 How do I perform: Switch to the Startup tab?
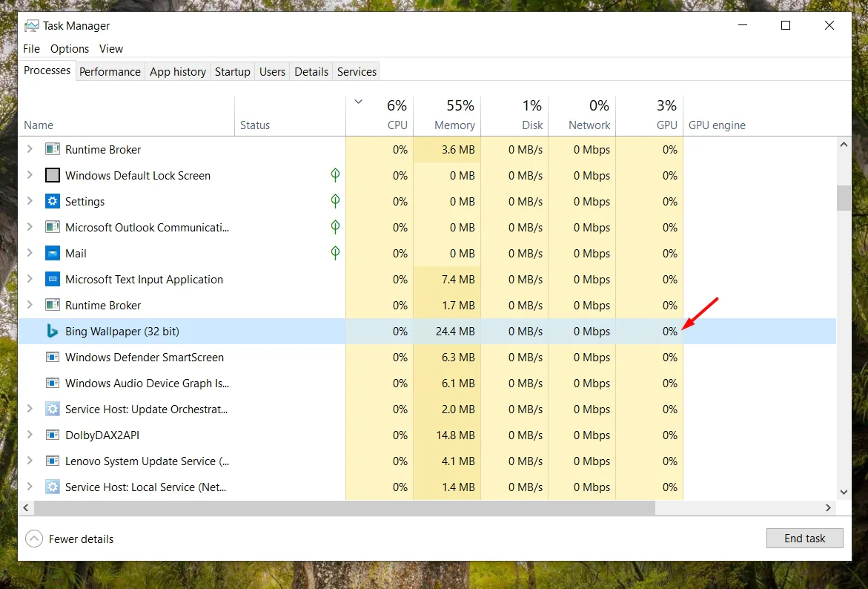pyautogui.click(x=233, y=72)
